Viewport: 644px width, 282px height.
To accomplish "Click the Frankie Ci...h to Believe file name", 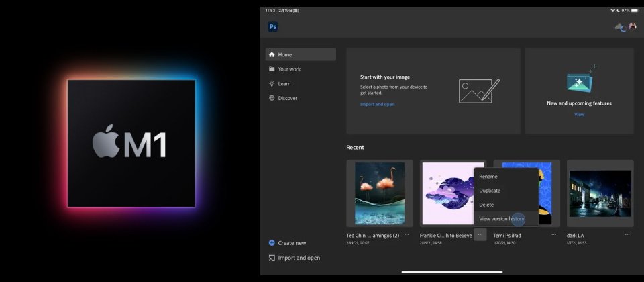I will [x=445, y=236].
